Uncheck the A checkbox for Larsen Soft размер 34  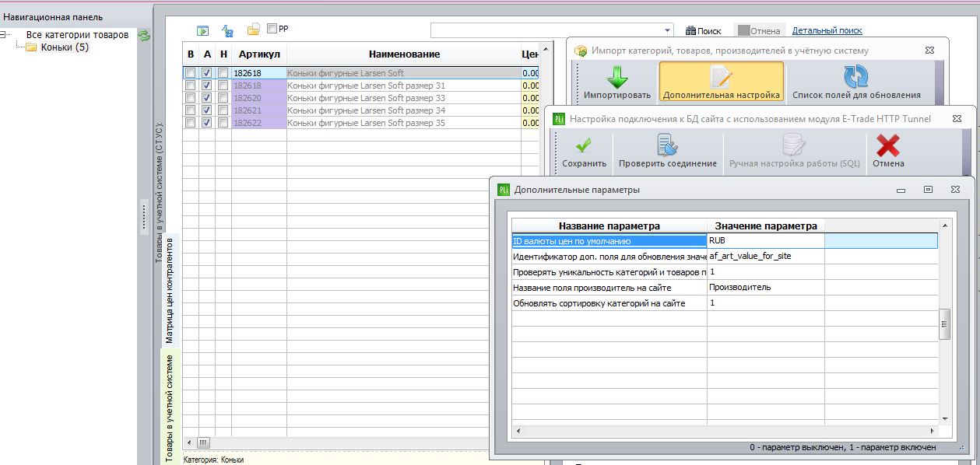coord(206,110)
